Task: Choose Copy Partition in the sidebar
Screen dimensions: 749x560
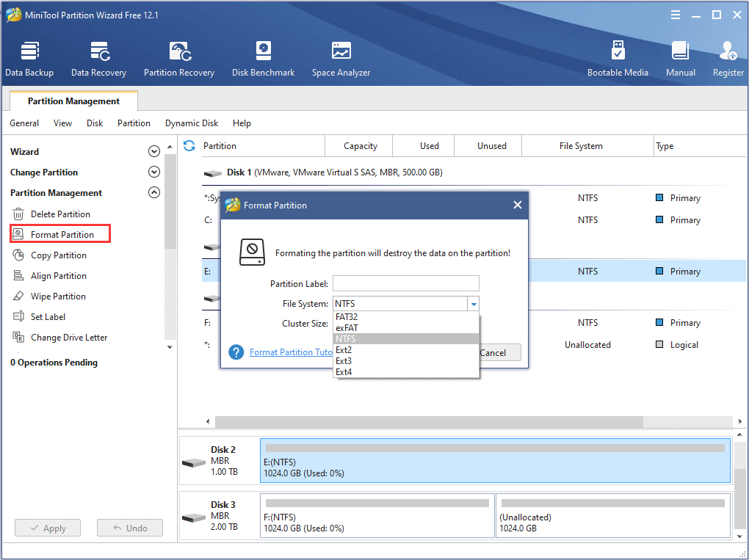Action: [x=58, y=255]
